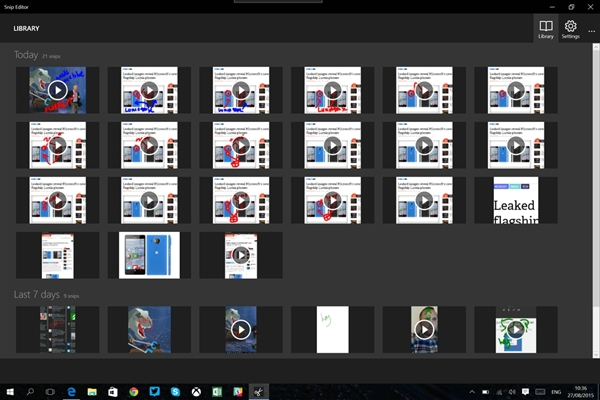This screenshot has width=600, height=400.
Task: Launch Google Chrome from taskbar
Action: (134, 391)
